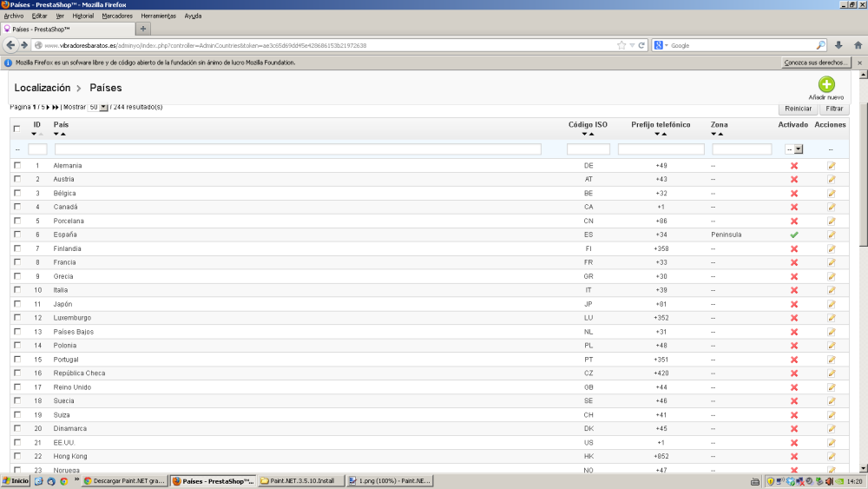Jump to last page double arrow
868x489 pixels.
point(56,107)
